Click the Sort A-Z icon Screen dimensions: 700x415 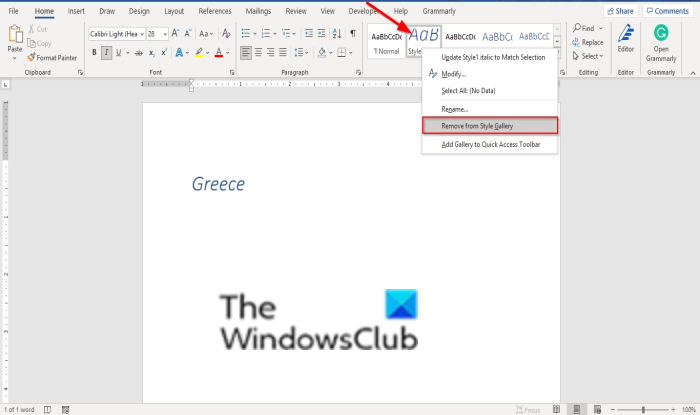[x=337, y=33]
